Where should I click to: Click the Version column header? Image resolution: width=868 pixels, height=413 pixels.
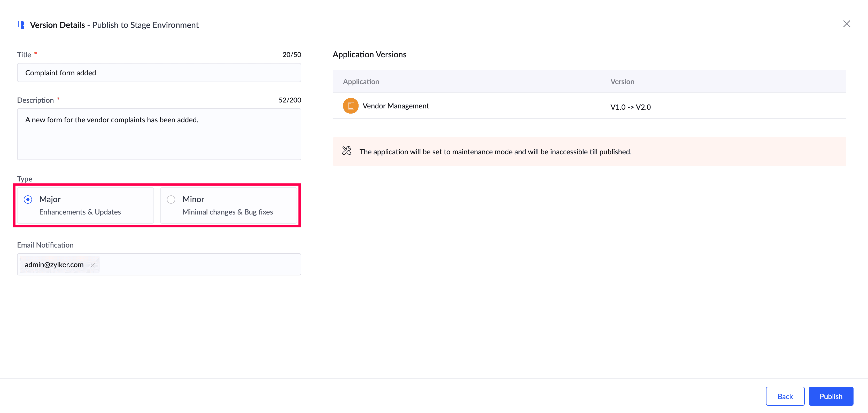pos(622,82)
